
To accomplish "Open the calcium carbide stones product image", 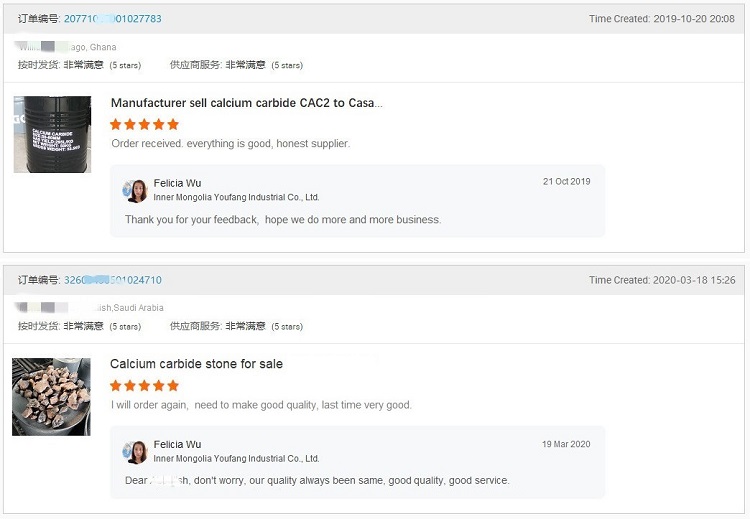I will [x=51, y=396].
